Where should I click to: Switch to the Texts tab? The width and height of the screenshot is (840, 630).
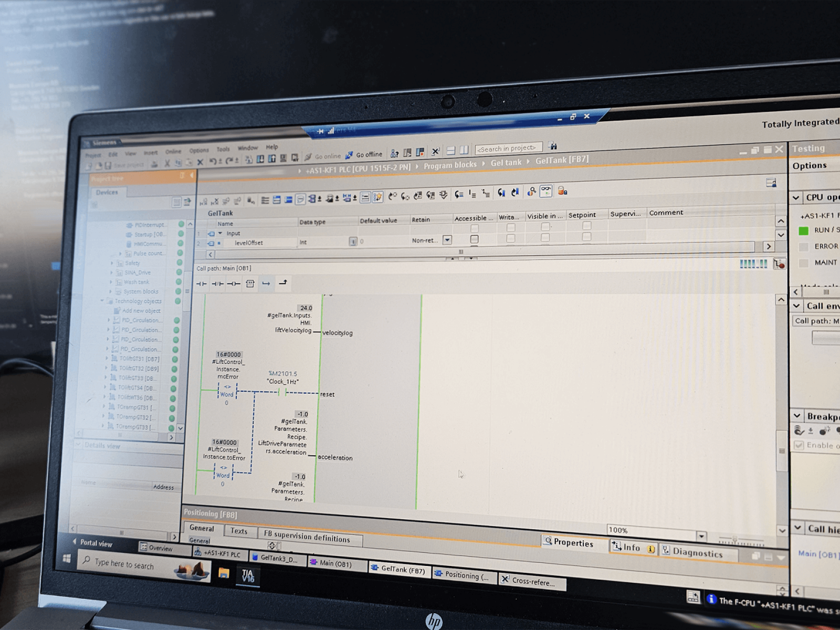[x=239, y=531]
